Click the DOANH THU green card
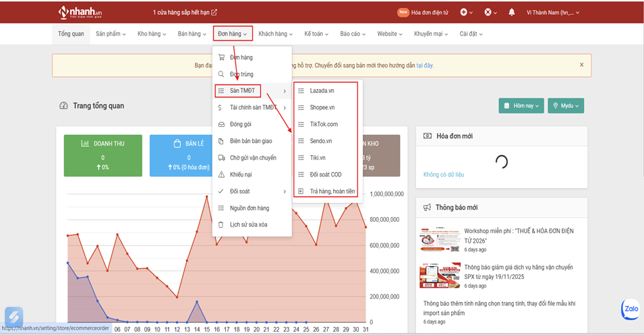Viewport: 644px width, 335px height. coord(103,156)
